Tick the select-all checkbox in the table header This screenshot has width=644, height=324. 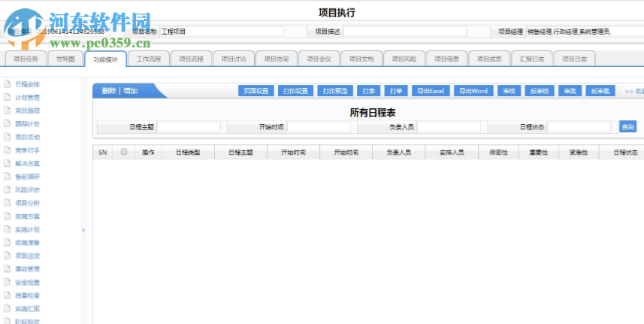pyautogui.click(x=124, y=152)
